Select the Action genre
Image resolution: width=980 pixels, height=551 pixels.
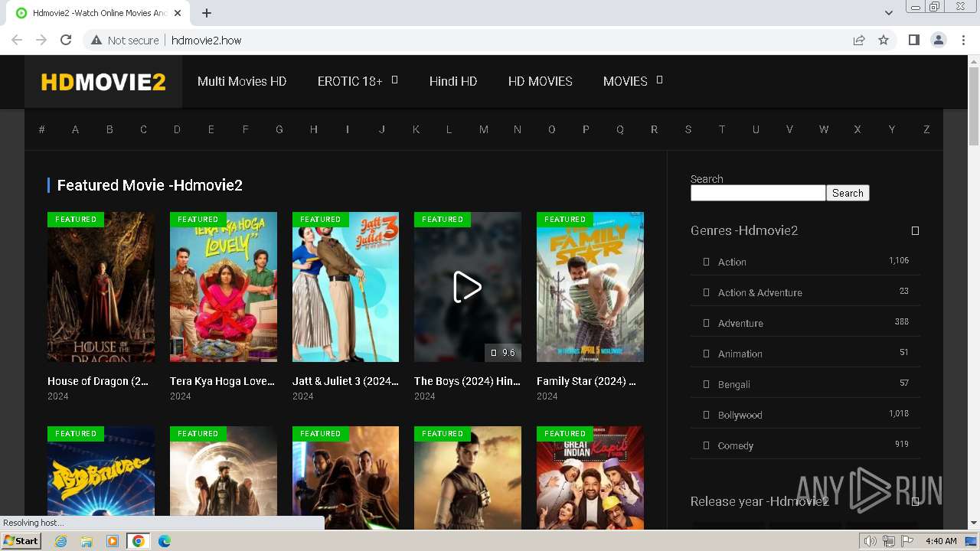[732, 262]
